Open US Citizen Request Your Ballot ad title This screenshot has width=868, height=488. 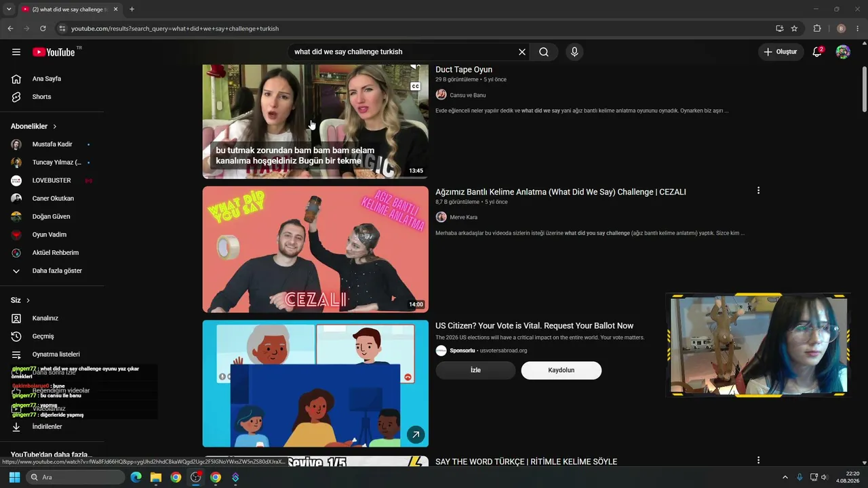[534, 326]
